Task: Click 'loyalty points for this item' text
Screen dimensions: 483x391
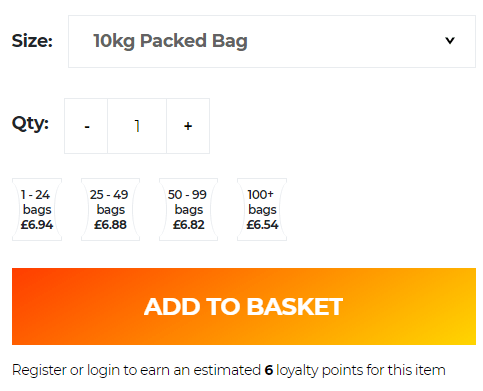Action: (361, 370)
